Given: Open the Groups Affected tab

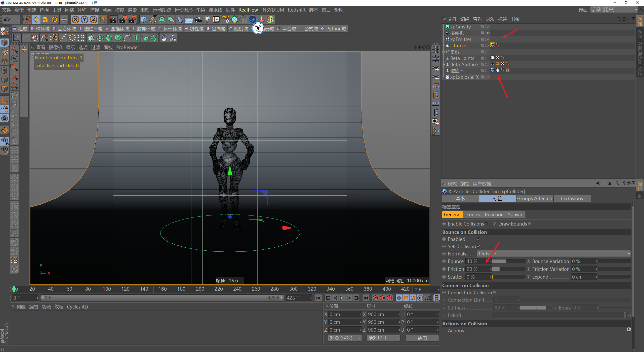Looking at the screenshot, I should click(x=534, y=198).
